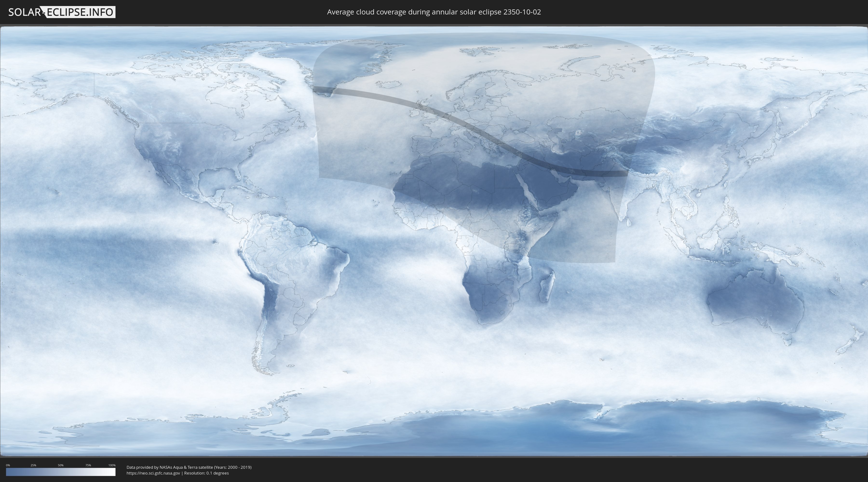This screenshot has width=868, height=482.
Task: Open the neo.sci.gsfc.nasa.gov link
Action: pyautogui.click(x=153, y=473)
